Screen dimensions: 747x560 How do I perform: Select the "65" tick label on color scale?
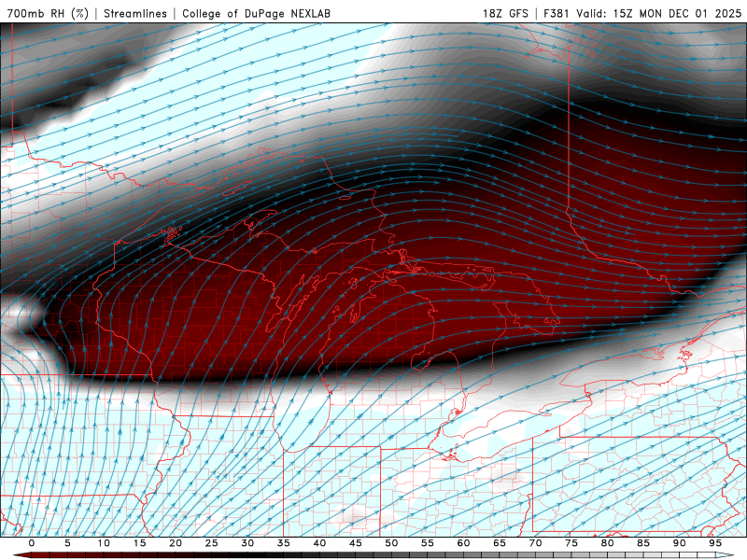500,543
